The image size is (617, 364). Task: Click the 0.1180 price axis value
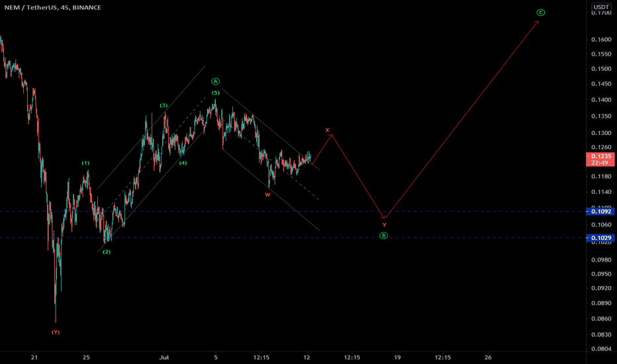pos(601,176)
